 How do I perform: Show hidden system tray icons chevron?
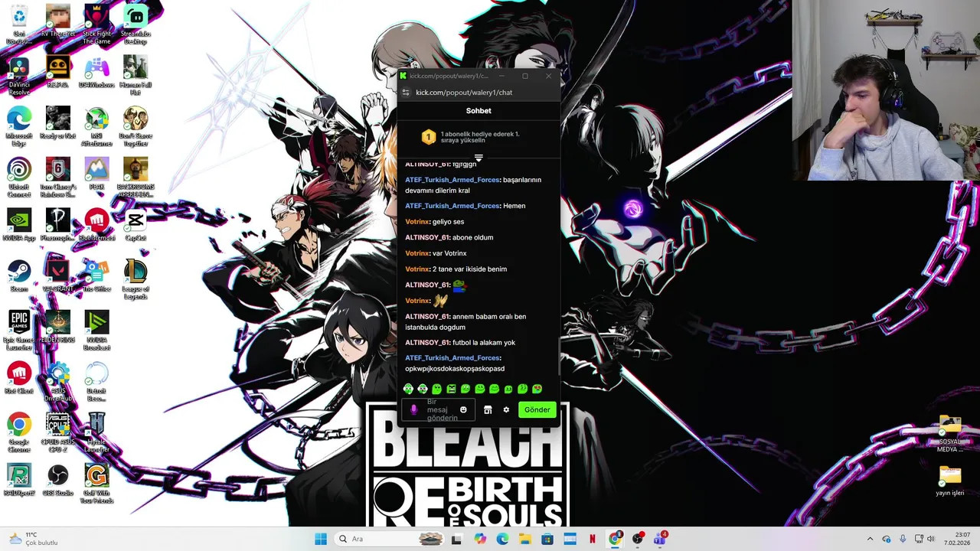coord(870,539)
